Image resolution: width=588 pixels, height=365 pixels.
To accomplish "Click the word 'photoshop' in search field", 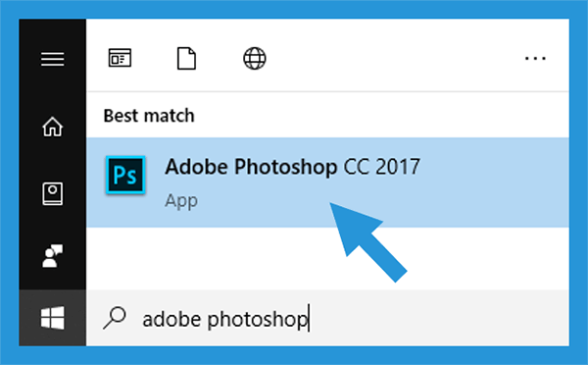I will (x=258, y=320).
